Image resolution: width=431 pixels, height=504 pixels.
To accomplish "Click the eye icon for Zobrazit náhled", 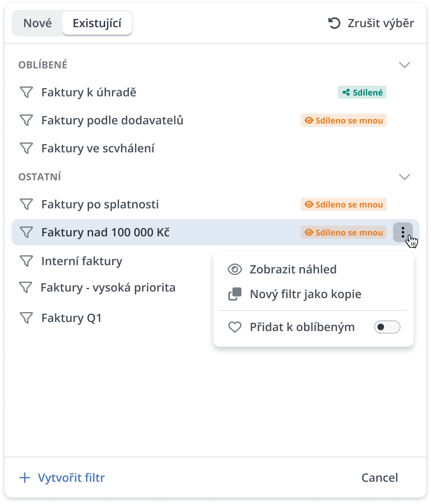I will coord(235,270).
